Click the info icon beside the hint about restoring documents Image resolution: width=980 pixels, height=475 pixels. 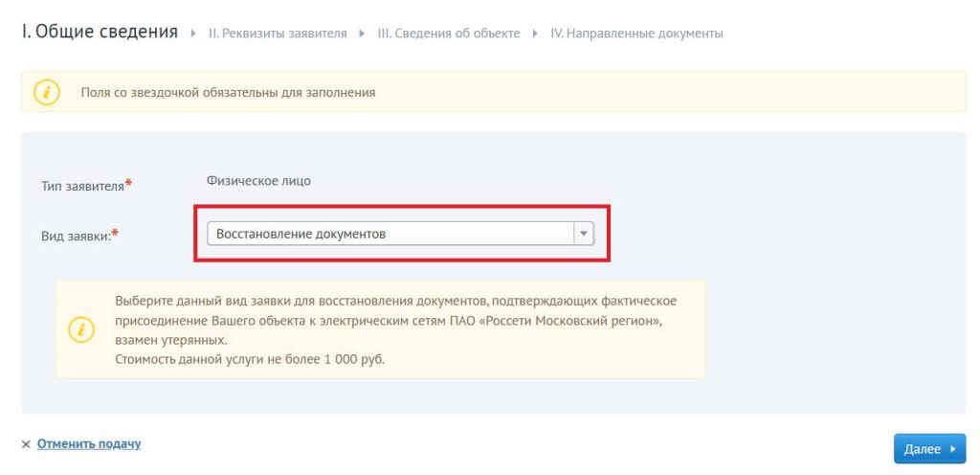click(x=81, y=329)
